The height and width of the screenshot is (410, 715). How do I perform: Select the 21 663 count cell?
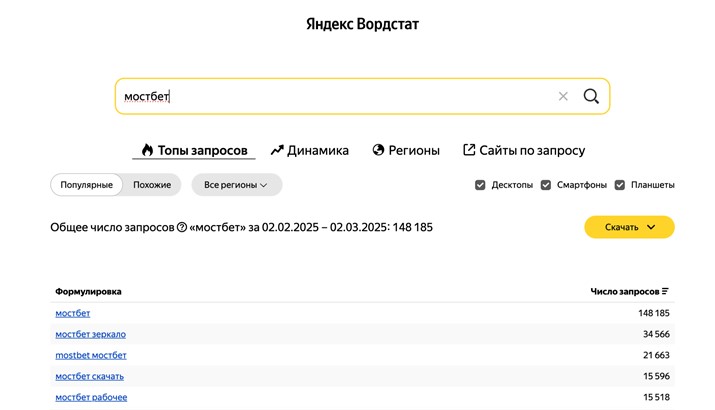click(x=656, y=355)
